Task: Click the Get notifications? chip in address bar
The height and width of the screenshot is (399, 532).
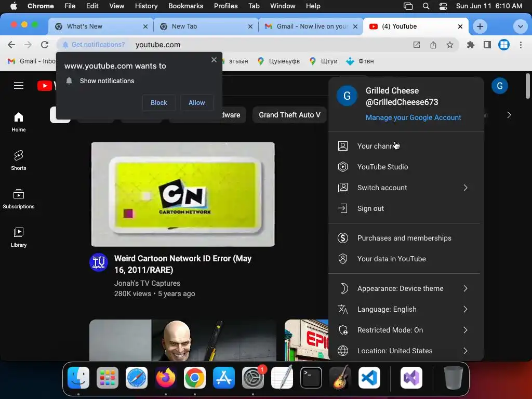Action: pos(94,45)
